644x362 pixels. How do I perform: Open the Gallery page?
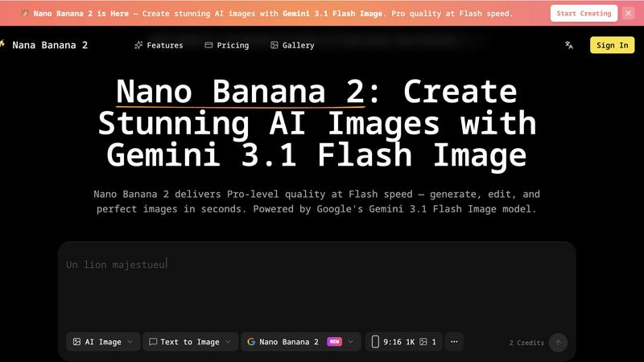(292, 45)
